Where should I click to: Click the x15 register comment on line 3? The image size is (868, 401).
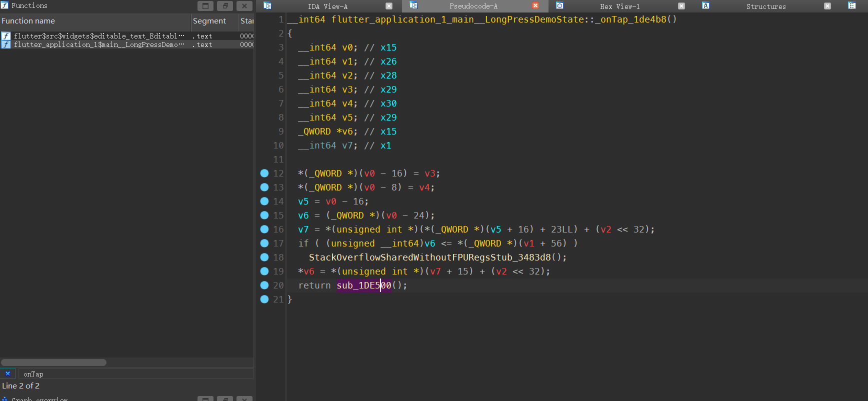click(x=388, y=47)
